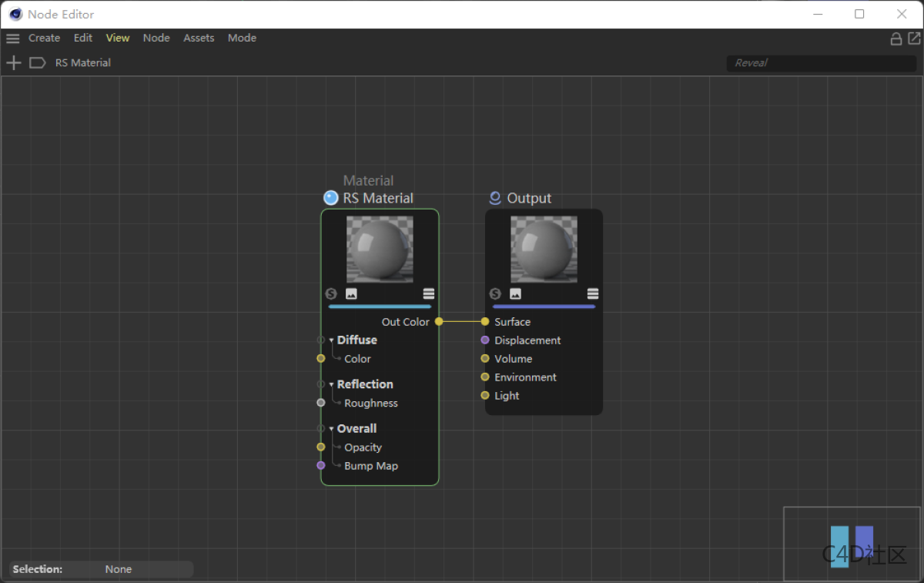Click the Diffuse Color input port
The image size is (924, 583).
click(x=321, y=358)
